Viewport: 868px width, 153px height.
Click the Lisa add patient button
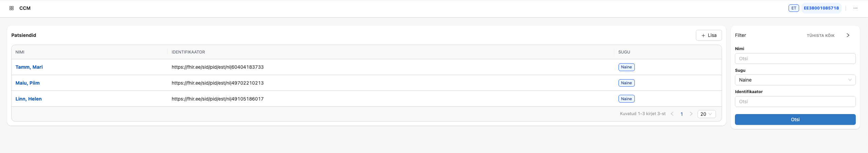pyautogui.click(x=708, y=35)
